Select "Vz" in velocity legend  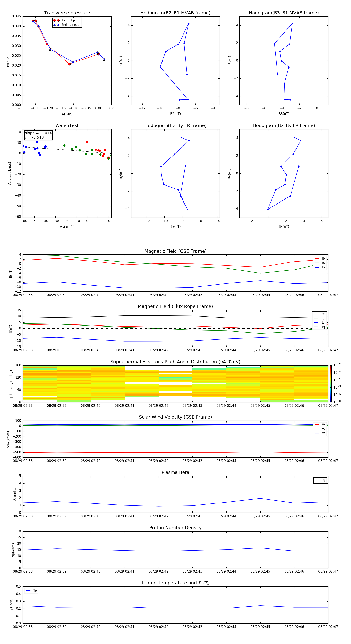click(x=320, y=433)
